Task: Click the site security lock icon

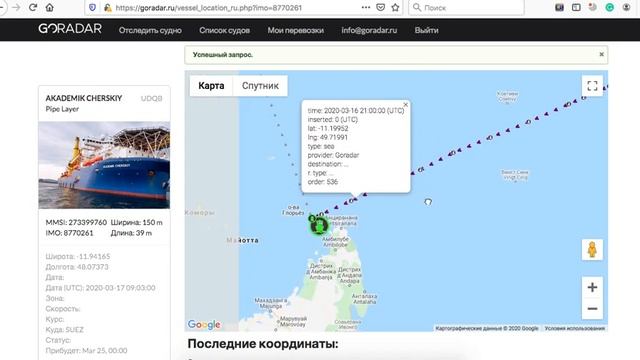Action: click(x=107, y=7)
